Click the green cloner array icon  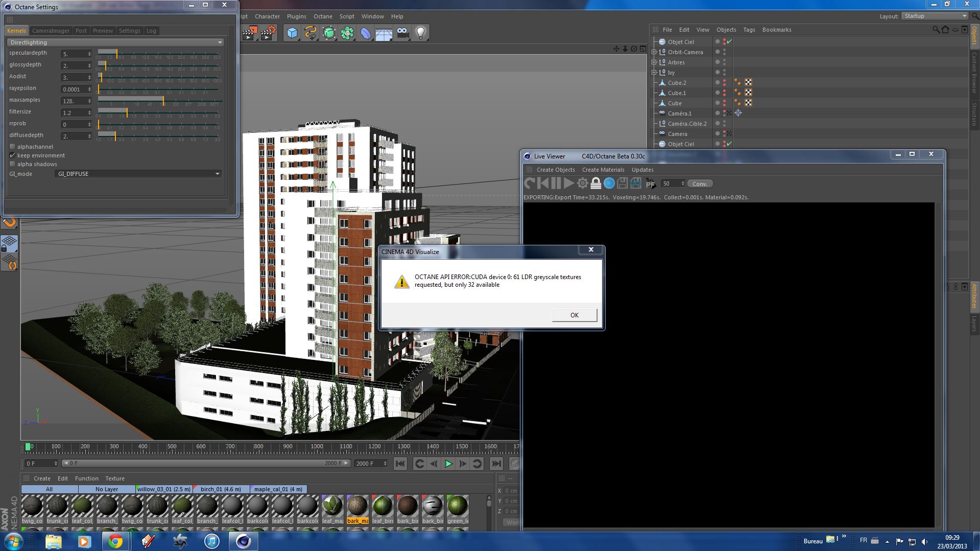[348, 33]
